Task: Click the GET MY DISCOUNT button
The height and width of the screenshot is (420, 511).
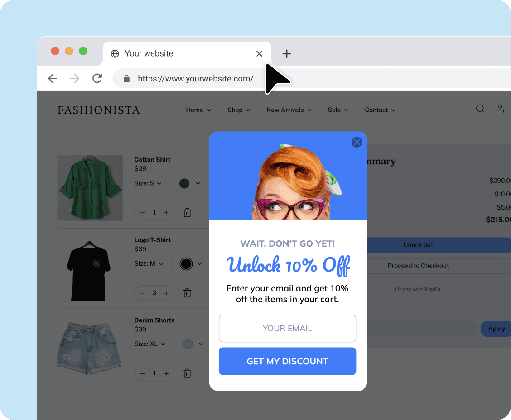Action: coord(287,361)
